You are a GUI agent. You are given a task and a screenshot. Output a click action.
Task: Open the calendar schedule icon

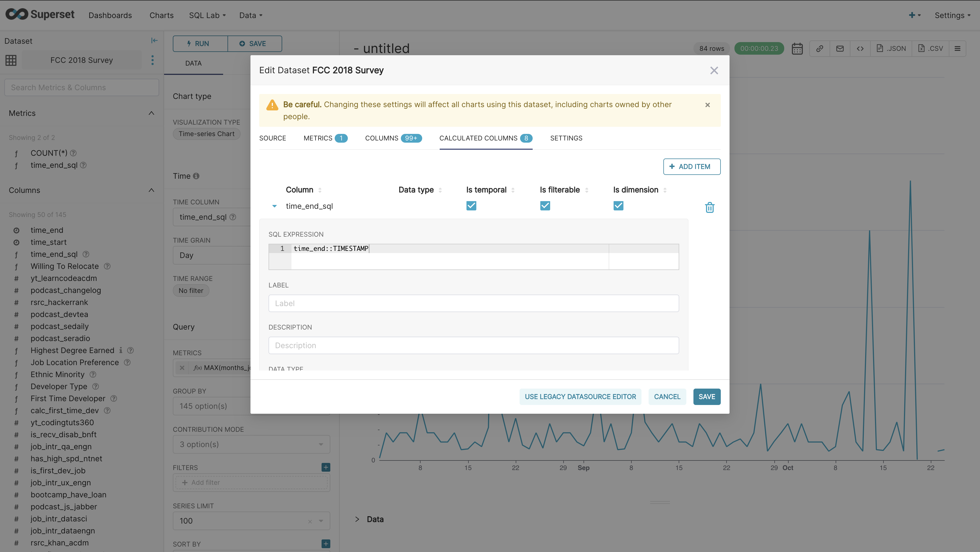[x=797, y=49]
